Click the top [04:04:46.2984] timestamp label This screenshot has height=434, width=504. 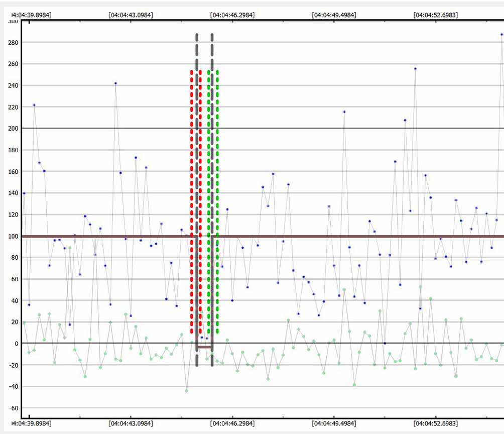(x=232, y=15)
